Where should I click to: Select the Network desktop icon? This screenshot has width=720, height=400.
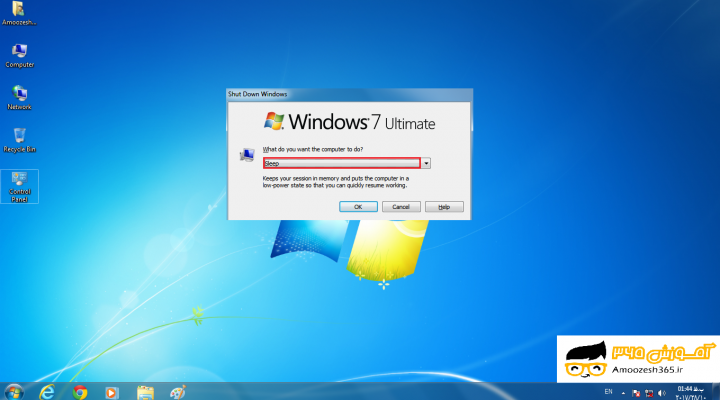click(x=19, y=98)
